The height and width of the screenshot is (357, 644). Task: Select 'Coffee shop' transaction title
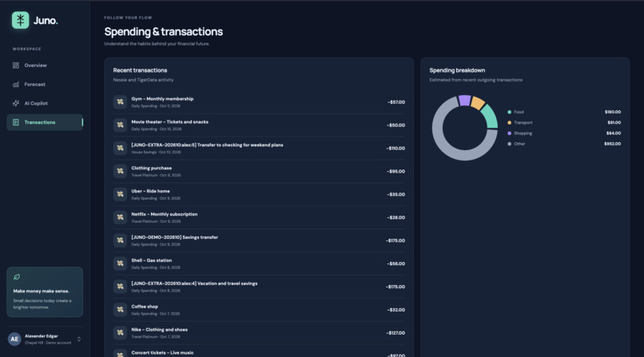pyautogui.click(x=145, y=307)
